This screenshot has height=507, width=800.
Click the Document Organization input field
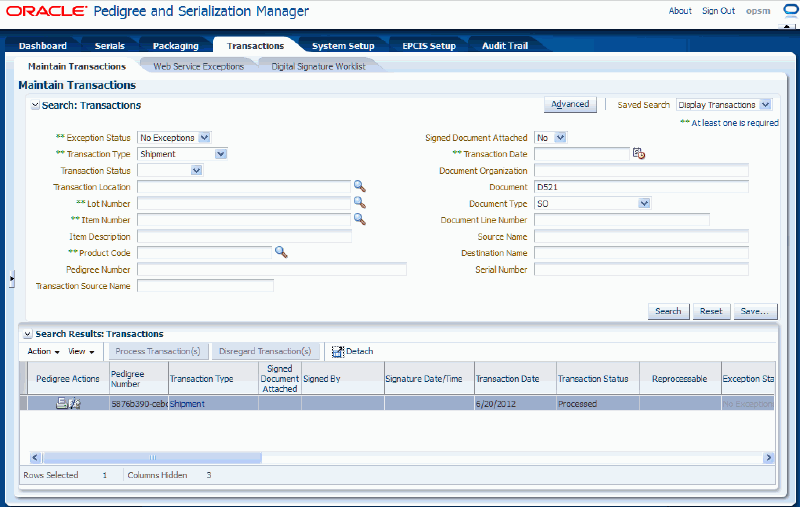pos(641,170)
